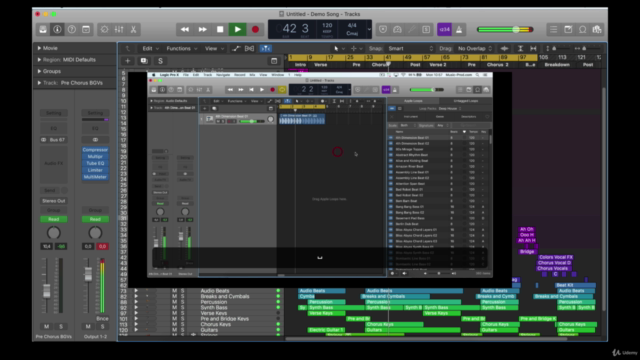Show automation with the automation curve icon
640x360 pixels.
coord(236,49)
